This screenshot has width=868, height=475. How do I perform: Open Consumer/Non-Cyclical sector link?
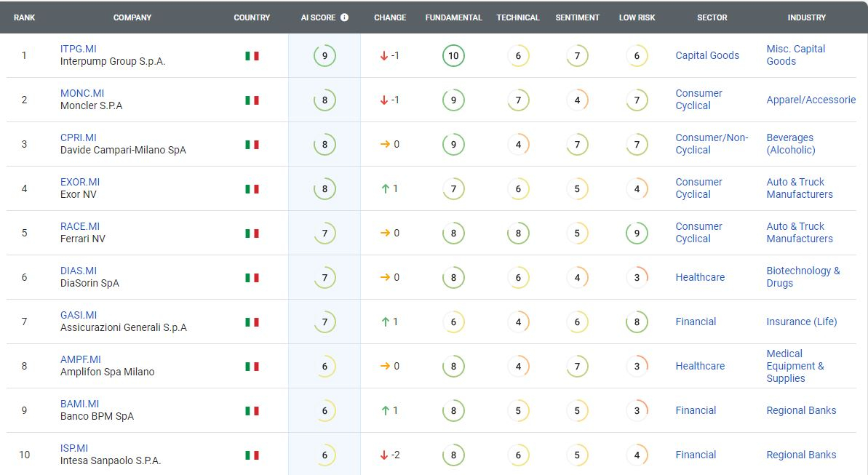[x=712, y=144]
